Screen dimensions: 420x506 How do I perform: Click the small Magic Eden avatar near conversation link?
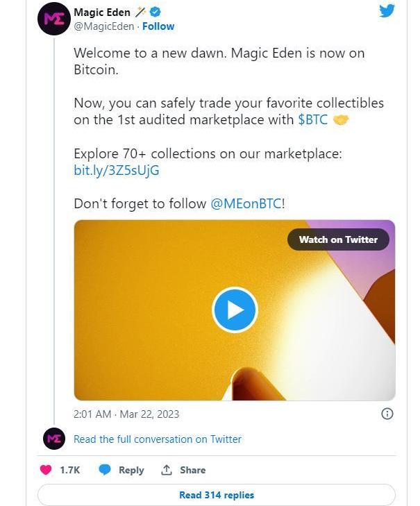[x=53, y=439]
